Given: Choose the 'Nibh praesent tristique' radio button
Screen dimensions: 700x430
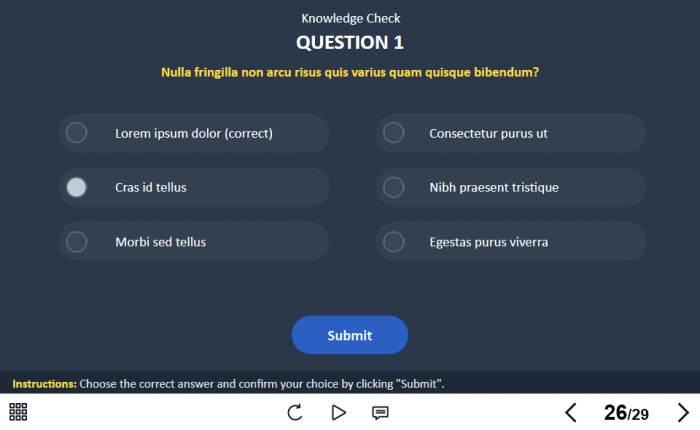Looking at the screenshot, I should coord(394,187).
